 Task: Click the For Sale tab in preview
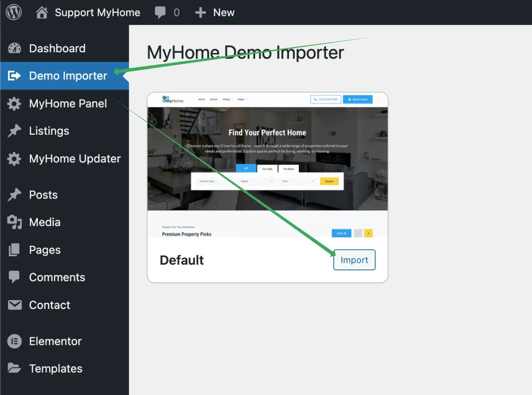click(x=267, y=169)
